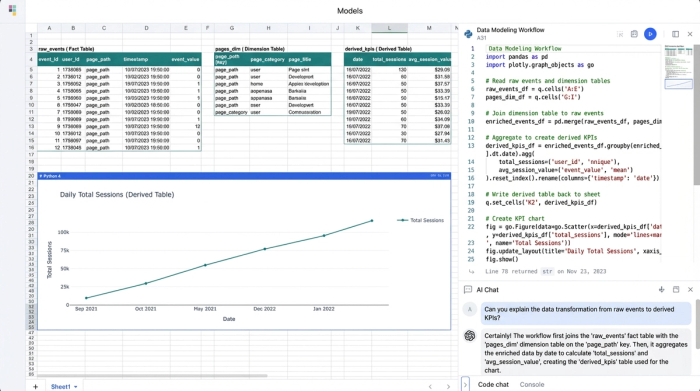
Task: Select row 5 header
Action: [x=31, y=70]
